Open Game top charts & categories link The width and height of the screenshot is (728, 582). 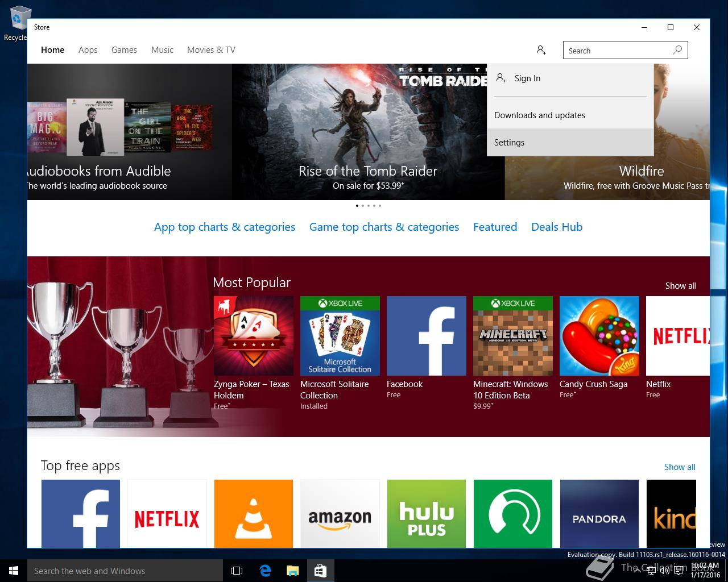pyautogui.click(x=384, y=227)
